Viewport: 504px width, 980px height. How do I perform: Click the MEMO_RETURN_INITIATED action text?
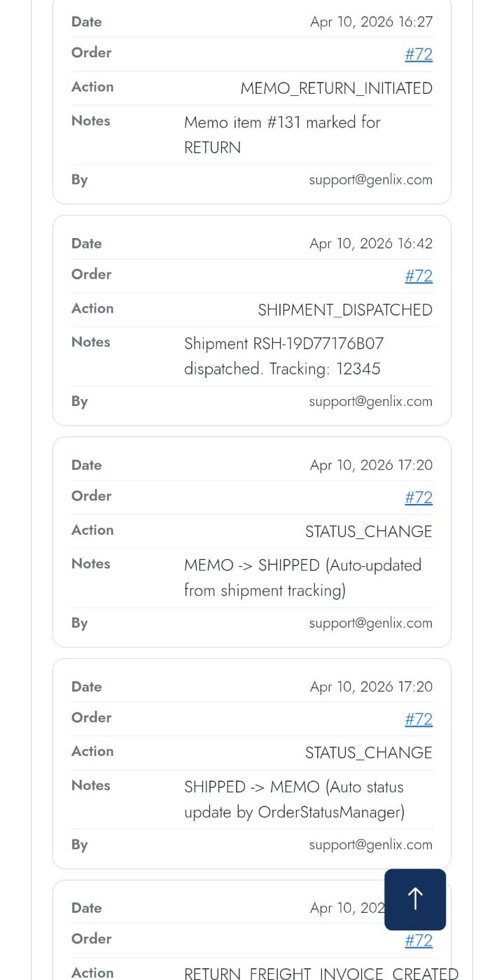pyautogui.click(x=336, y=88)
